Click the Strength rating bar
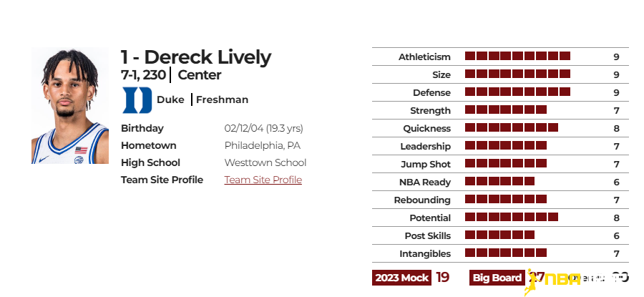 click(x=506, y=109)
